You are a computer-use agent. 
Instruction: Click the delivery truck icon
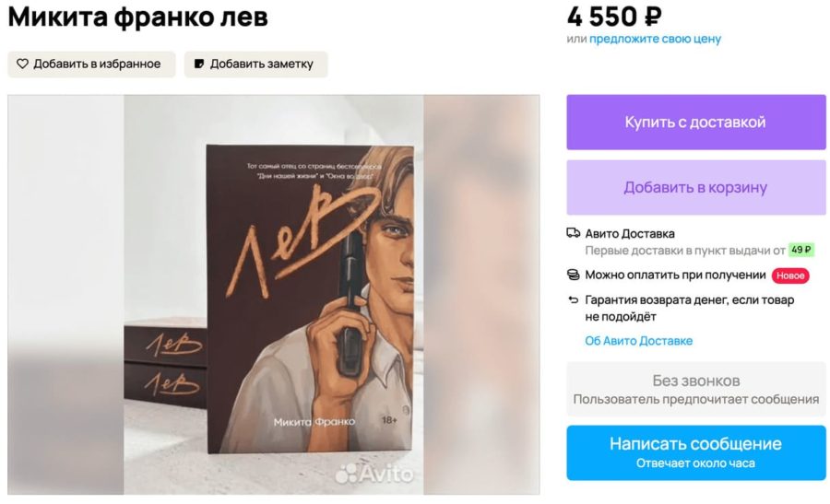574,233
